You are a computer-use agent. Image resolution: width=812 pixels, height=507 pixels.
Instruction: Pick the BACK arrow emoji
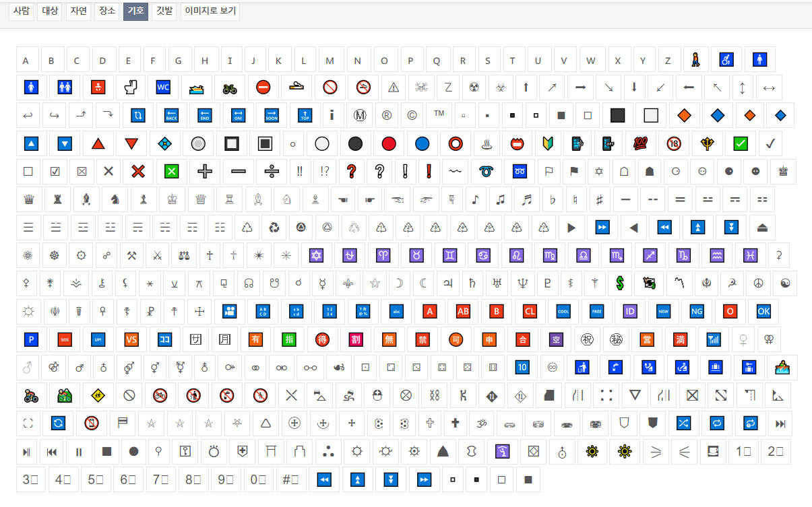pyautogui.click(x=171, y=115)
